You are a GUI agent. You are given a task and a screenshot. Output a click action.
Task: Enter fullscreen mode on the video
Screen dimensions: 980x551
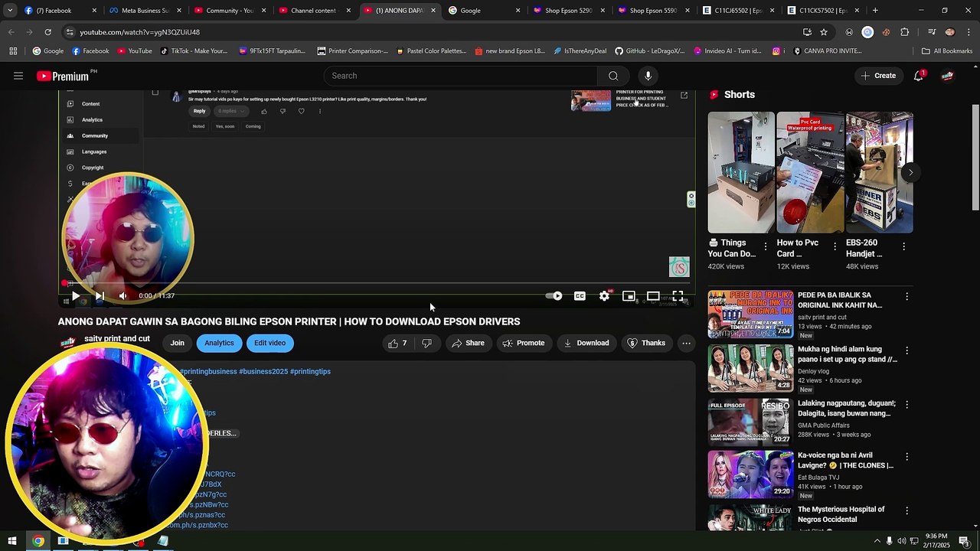(x=678, y=296)
